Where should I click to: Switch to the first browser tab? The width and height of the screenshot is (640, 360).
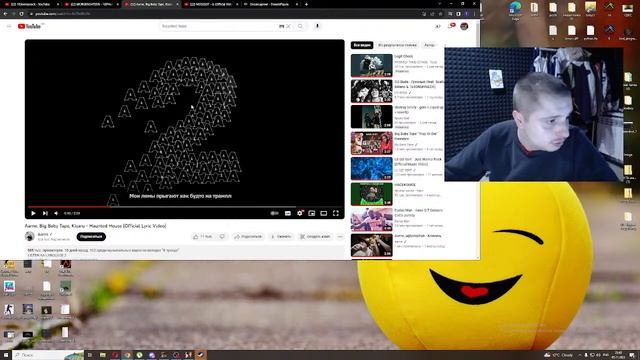click(x=32, y=4)
